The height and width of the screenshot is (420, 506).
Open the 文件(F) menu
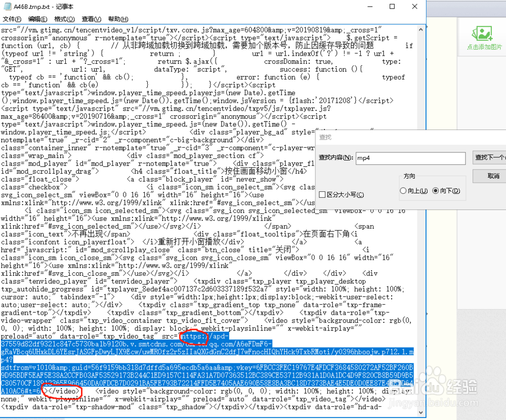click(12, 19)
